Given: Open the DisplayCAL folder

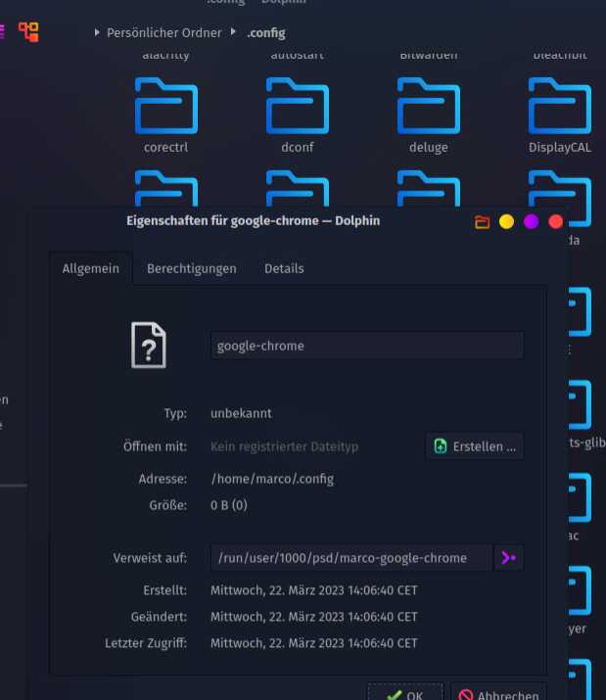Looking at the screenshot, I should (x=560, y=116).
